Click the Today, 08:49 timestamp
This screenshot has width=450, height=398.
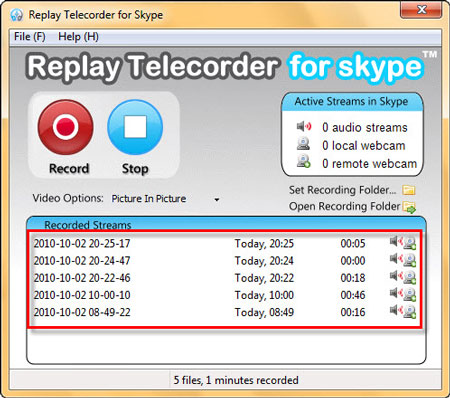(x=264, y=313)
